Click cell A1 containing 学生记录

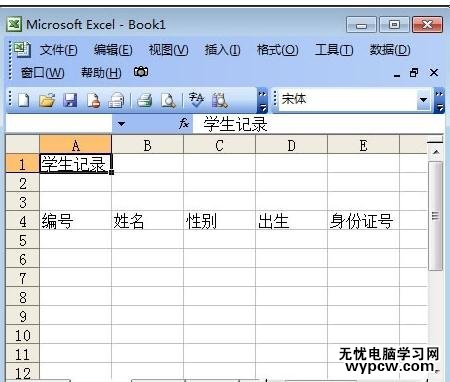[x=75, y=164]
